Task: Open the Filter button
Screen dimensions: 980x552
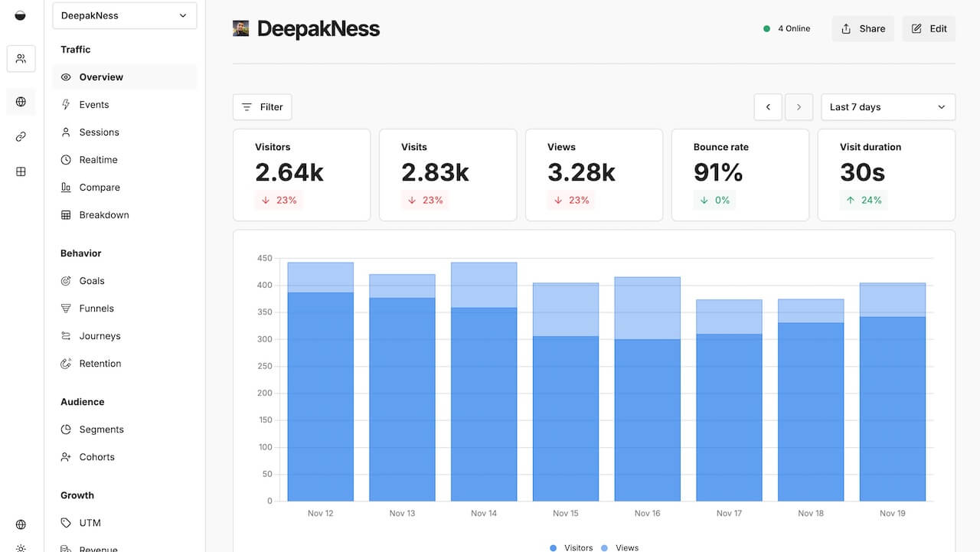Action: 262,107
